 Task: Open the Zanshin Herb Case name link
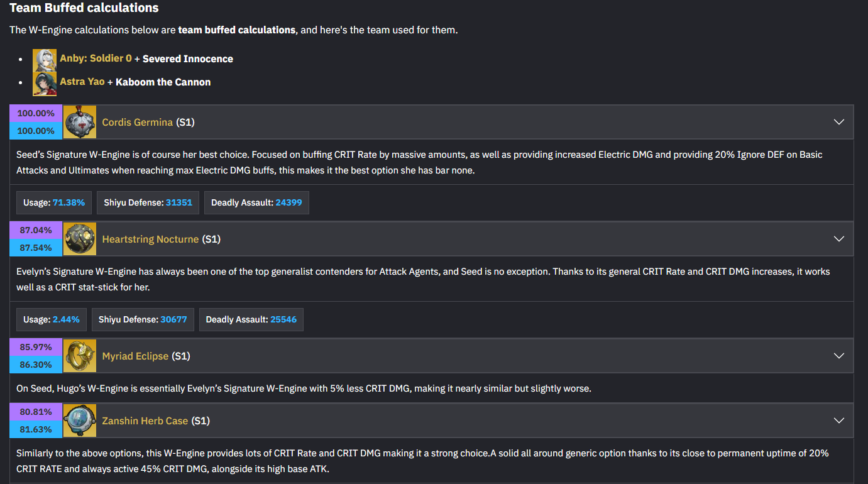(x=145, y=421)
